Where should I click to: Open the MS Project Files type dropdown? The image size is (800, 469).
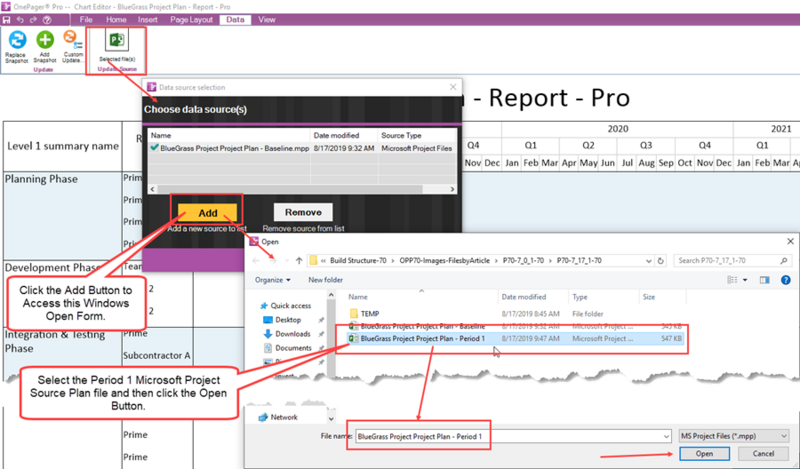click(734, 436)
